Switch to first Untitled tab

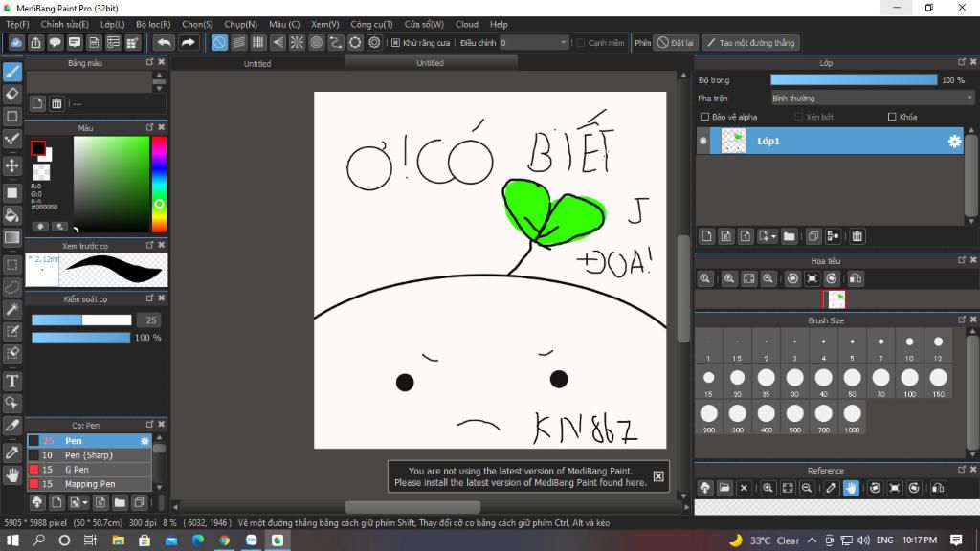[x=256, y=64]
